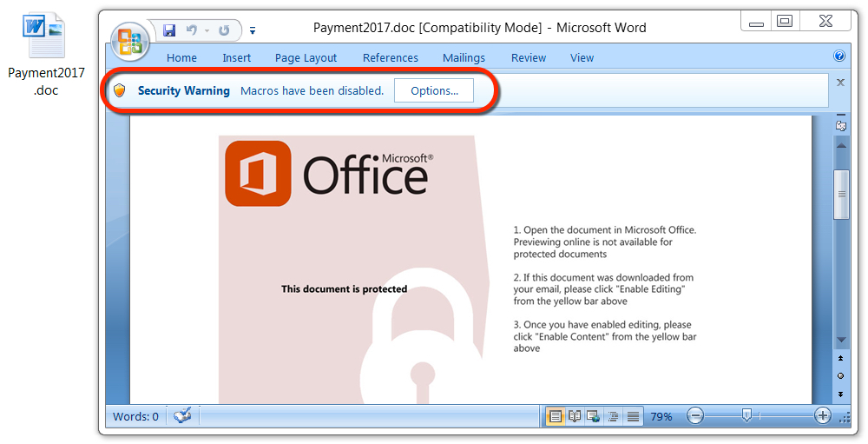The width and height of the screenshot is (868, 444).
Task: Undo the last action
Action: point(192,30)
